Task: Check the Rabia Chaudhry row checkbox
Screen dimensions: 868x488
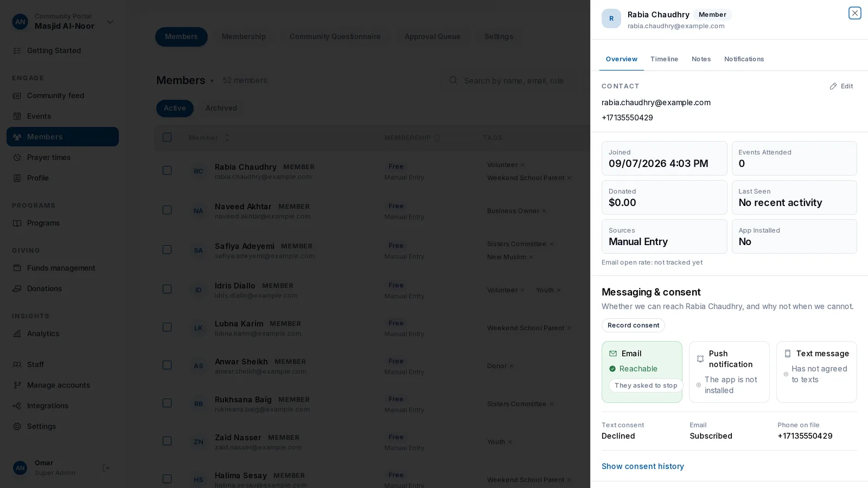Action: pyautogui.click(x=167, y=170)
